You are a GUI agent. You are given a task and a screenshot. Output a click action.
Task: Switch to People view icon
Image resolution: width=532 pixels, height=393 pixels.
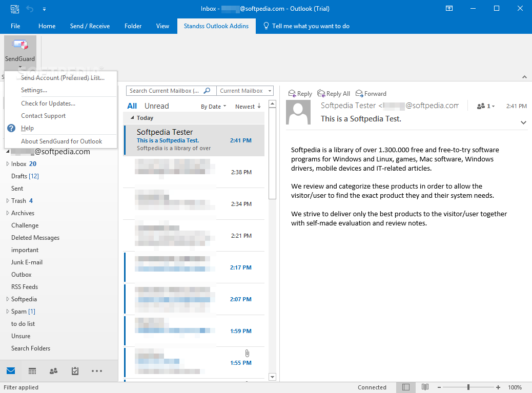click(54, 371)
